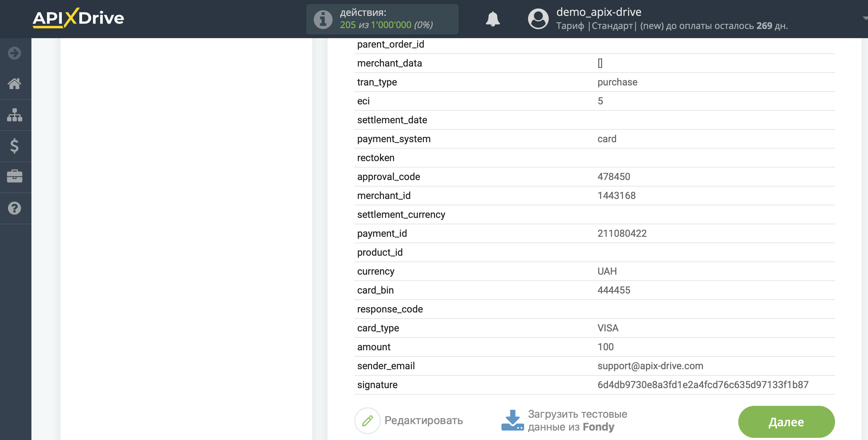This screenshot has height=440, width=868.
Task: Click the download test data icon
Action: (x=512, y=420)
